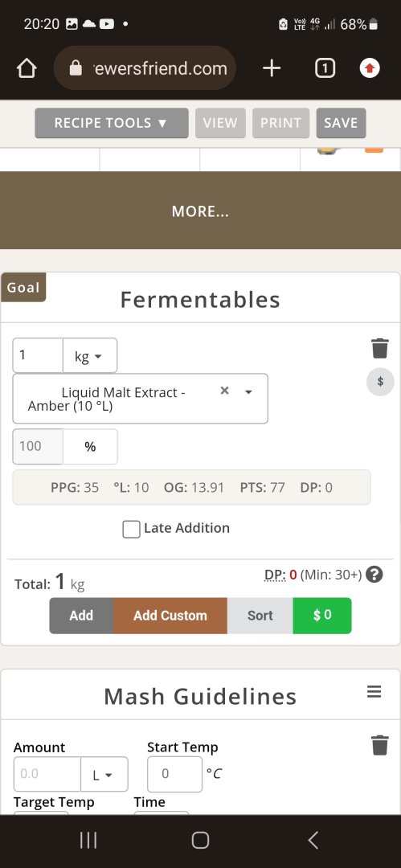Open the browser tab switcher

pos(325,68)
